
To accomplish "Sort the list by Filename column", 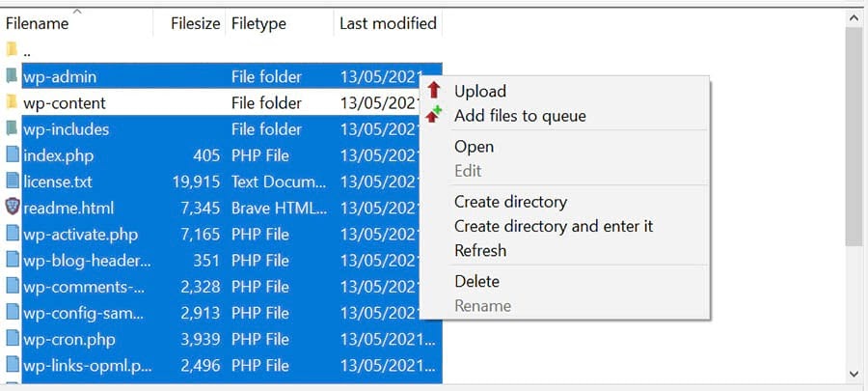I will click(x=39, y=23).
